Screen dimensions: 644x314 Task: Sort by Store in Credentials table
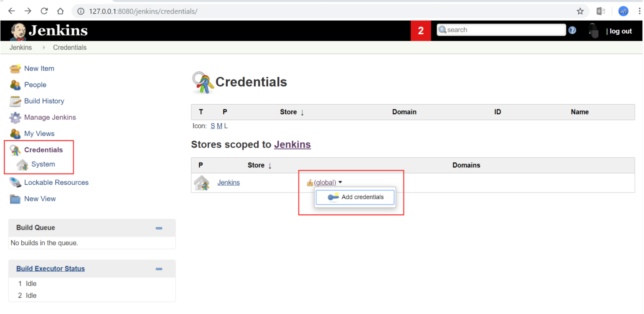tap(292, 112)
